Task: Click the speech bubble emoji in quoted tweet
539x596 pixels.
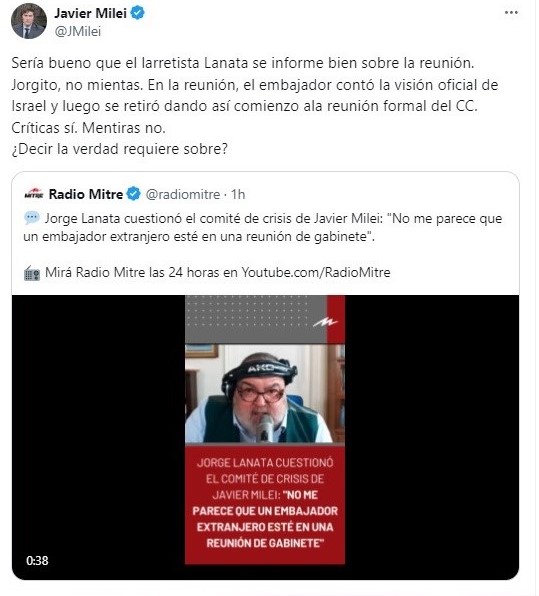Action: 32,218
